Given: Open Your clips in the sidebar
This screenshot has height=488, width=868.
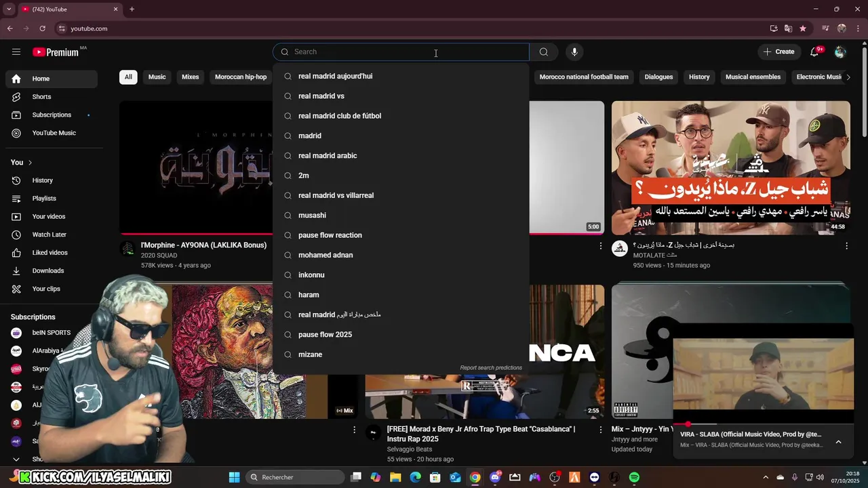Looking at the screenshot, I should (x=52, y=289).
